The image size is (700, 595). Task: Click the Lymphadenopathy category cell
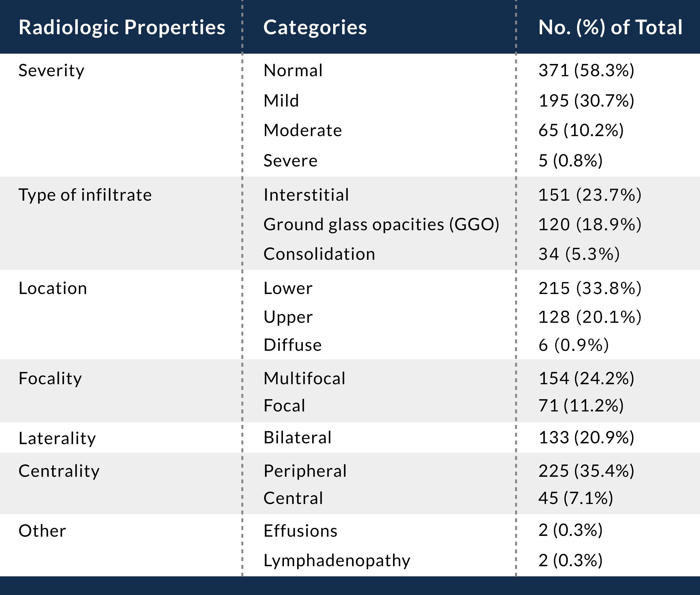click(x=337, y=561)
